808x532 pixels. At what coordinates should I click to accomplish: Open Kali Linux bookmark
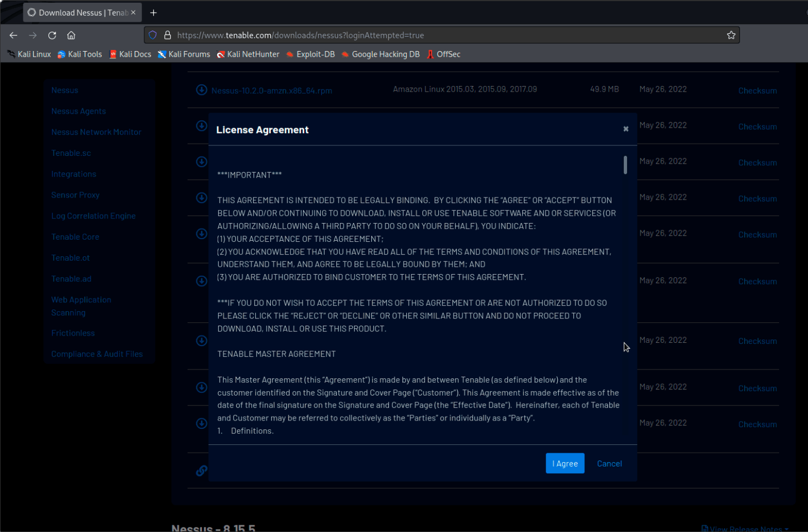(x=29, y=54)
